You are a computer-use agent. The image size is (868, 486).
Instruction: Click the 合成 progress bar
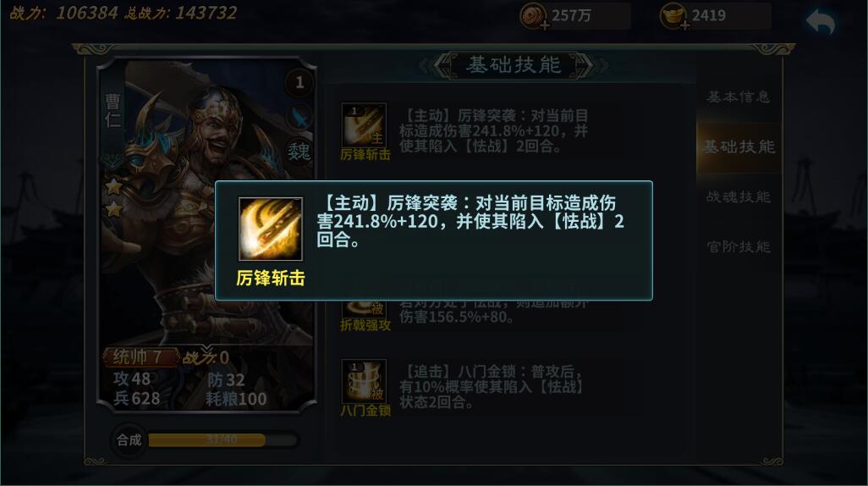click(x=223, y=440)
